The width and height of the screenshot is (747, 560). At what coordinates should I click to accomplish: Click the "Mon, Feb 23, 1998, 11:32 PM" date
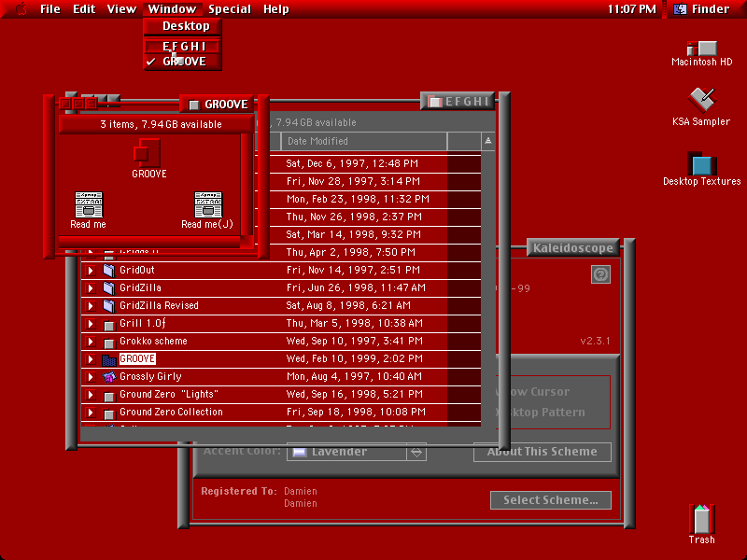358,199
